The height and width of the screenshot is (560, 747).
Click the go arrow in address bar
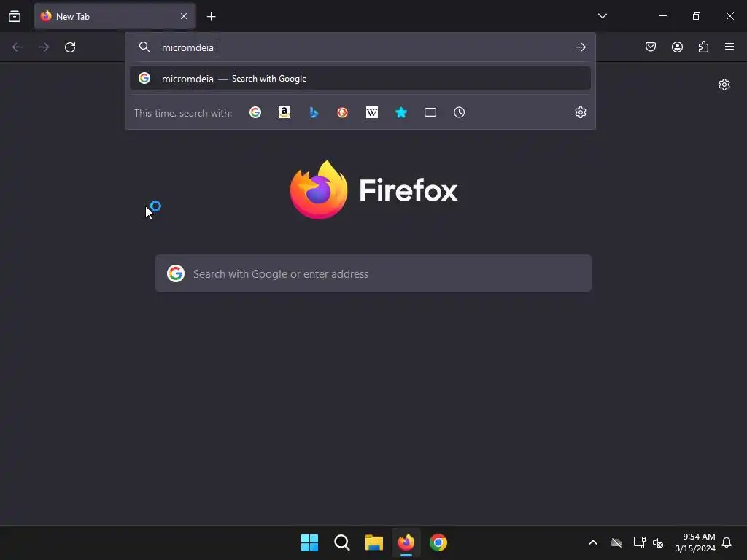pyautogui.click(x=580, y=47)
